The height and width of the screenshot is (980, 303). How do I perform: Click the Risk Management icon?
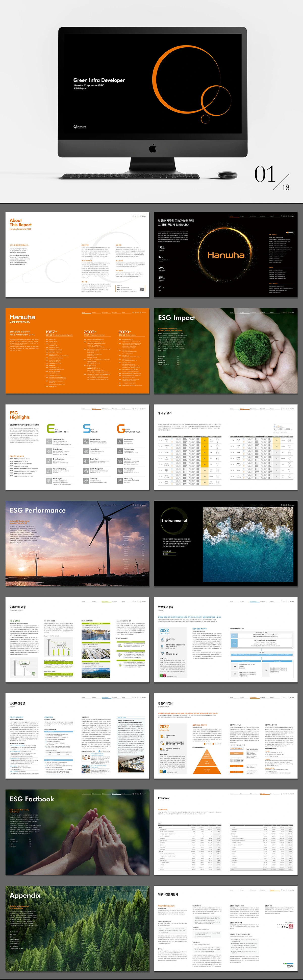[x=120, y=471]
